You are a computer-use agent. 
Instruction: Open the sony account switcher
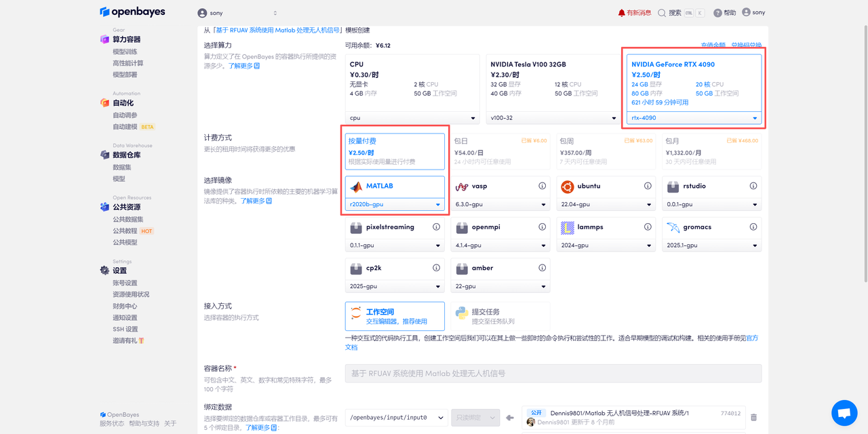pos(237,13)
